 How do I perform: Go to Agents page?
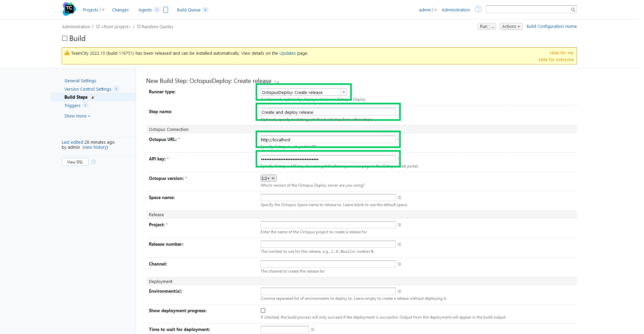145,10
